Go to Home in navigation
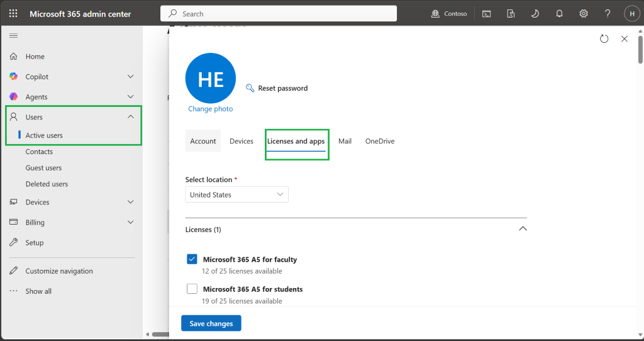Image resolution: width=644 pixels, height=341 pixels. pos(35,57)
